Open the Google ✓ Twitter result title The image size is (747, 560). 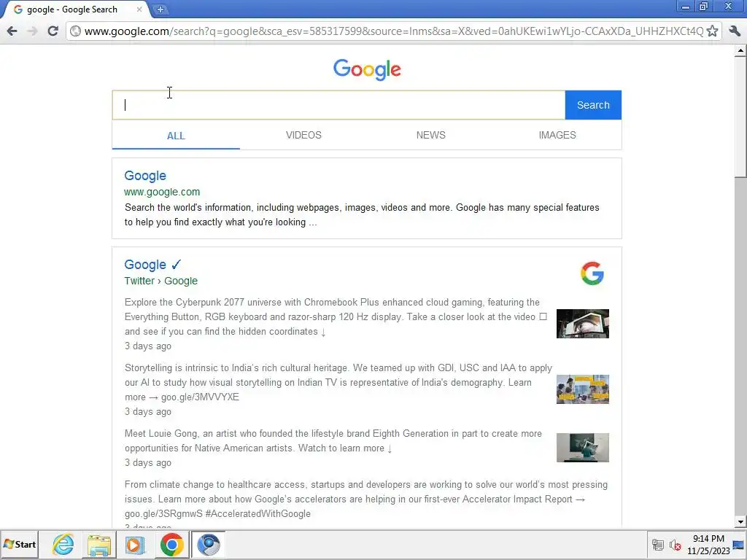tap(152, 265)
